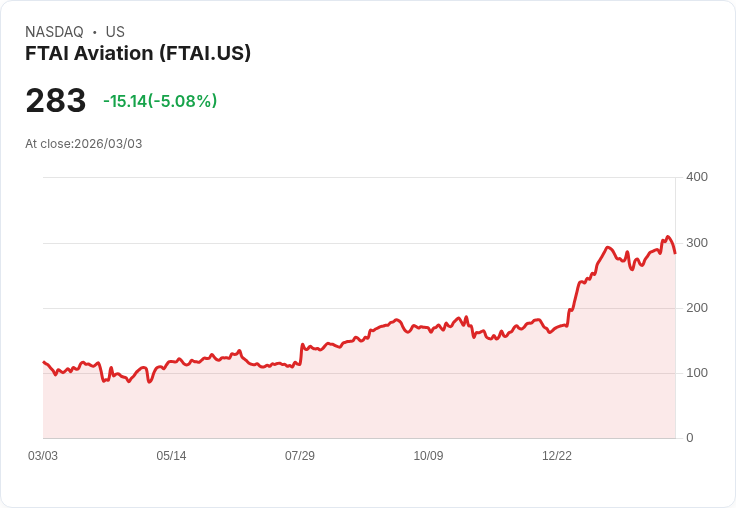Click the 283 closing price
This screenshot has height=508, width=736.
56,100
